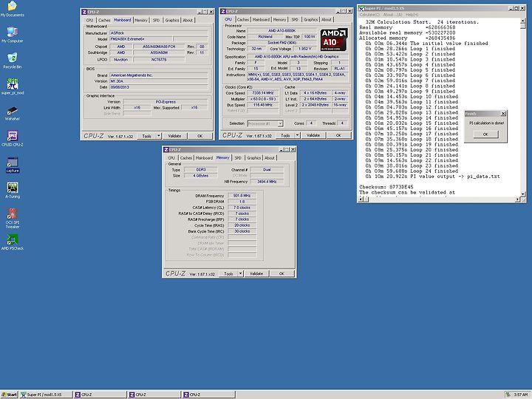The image size is (532, 399).
Task: Click the Super PI horizontal scrollbar right arrow
Action: (517, 199)
